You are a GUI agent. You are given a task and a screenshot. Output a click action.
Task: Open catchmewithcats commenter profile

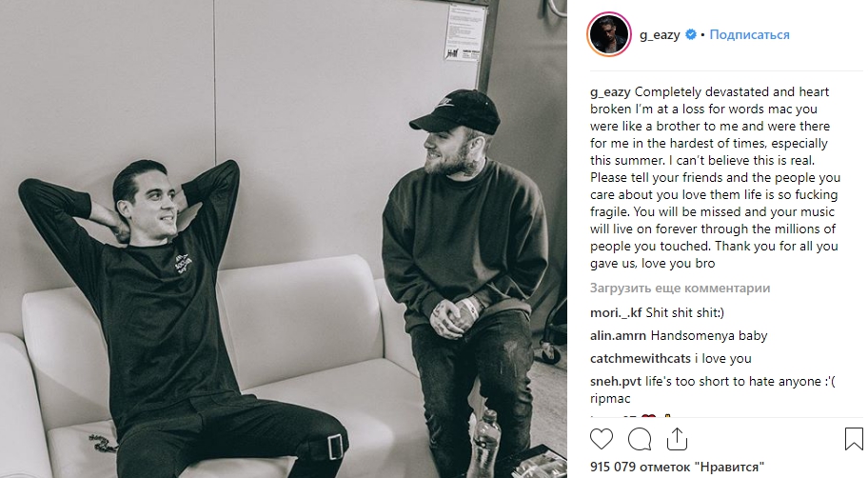[x=640, y=358]
